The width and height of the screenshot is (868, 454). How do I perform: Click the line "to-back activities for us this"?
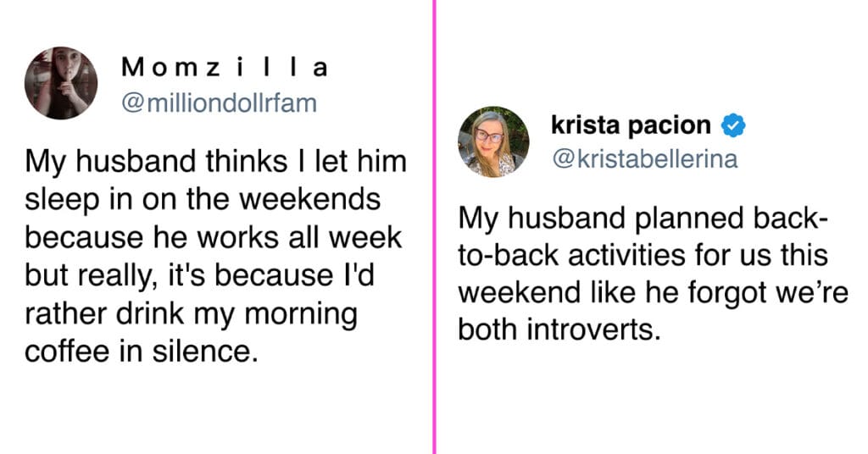tap(643, 256)
